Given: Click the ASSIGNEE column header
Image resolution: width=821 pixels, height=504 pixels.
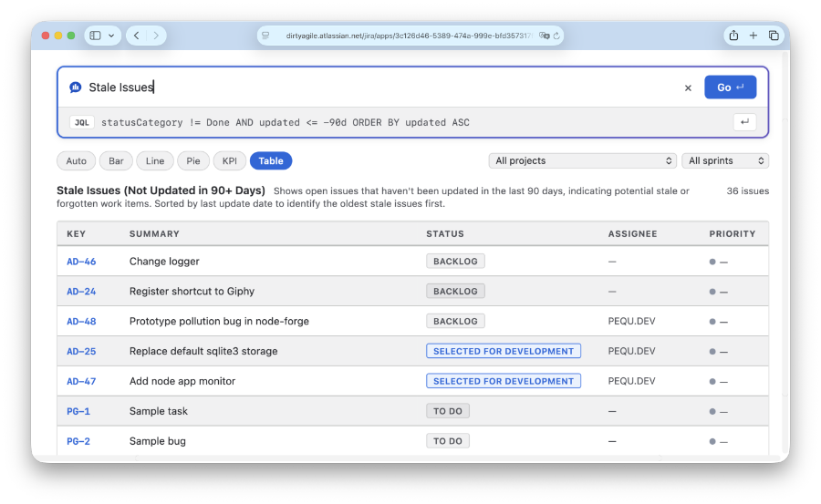Looking at the screenshot, I should click(x=632, y=234).
